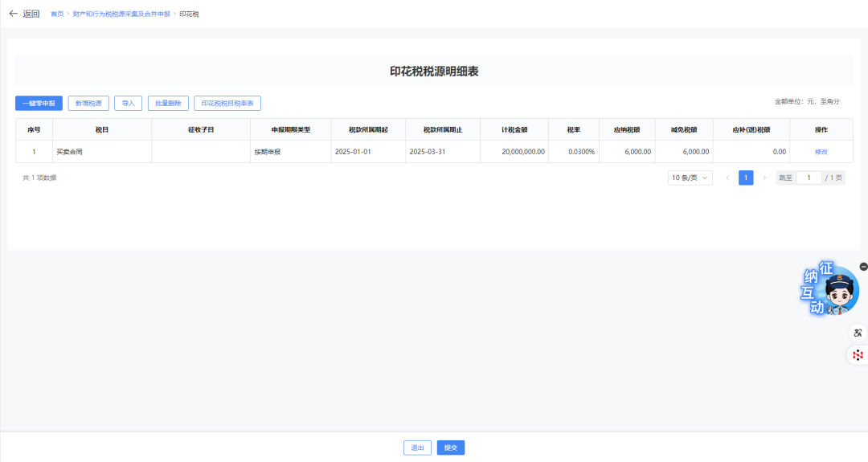
Task: Click the 20,000,000.00 taxable amount cell
Action: pyautogui.click(x=514, y=152)
